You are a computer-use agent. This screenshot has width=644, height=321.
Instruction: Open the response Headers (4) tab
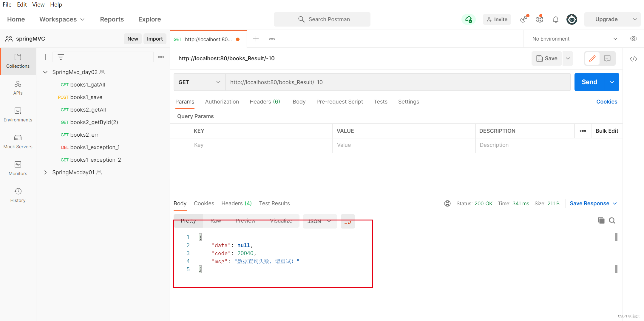click(237, 203)
